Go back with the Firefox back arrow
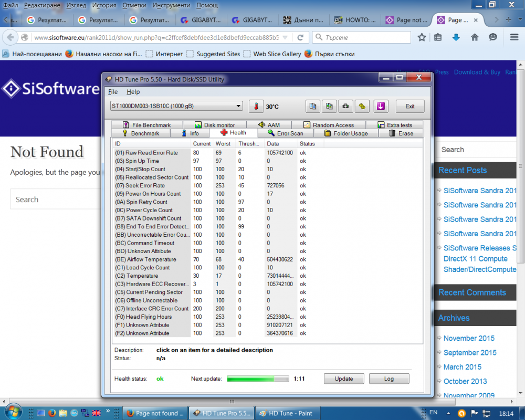Viewport: 525px width, 420px height. [10, 37]
